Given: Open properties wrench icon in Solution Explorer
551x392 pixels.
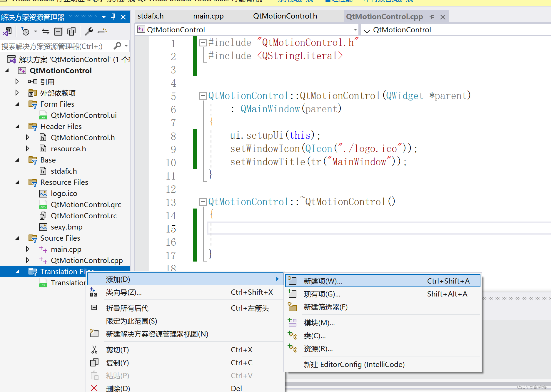Looking at the screenshot, I should [89, 31].
